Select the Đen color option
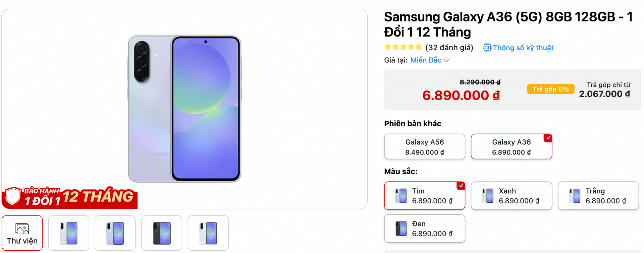 click(425, 228)
